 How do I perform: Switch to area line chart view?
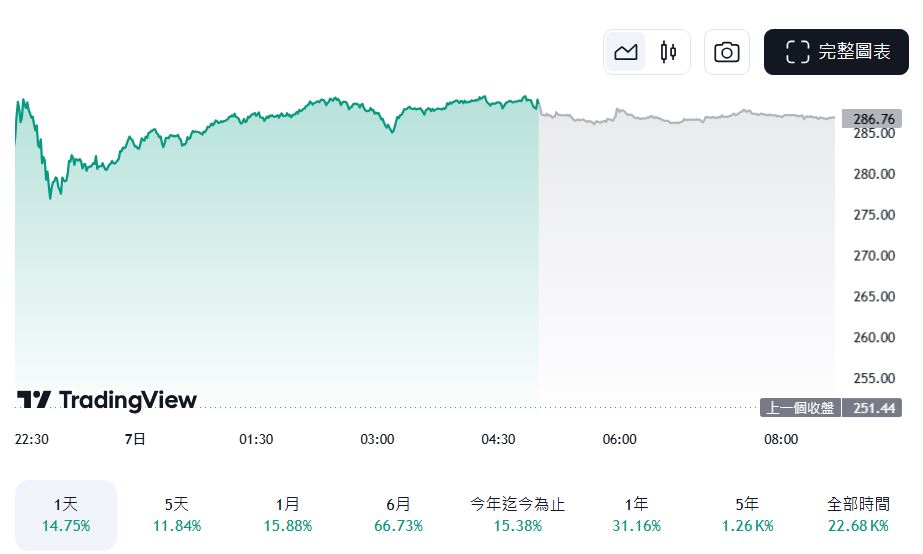pyautogui.click(x=626, y=52)
